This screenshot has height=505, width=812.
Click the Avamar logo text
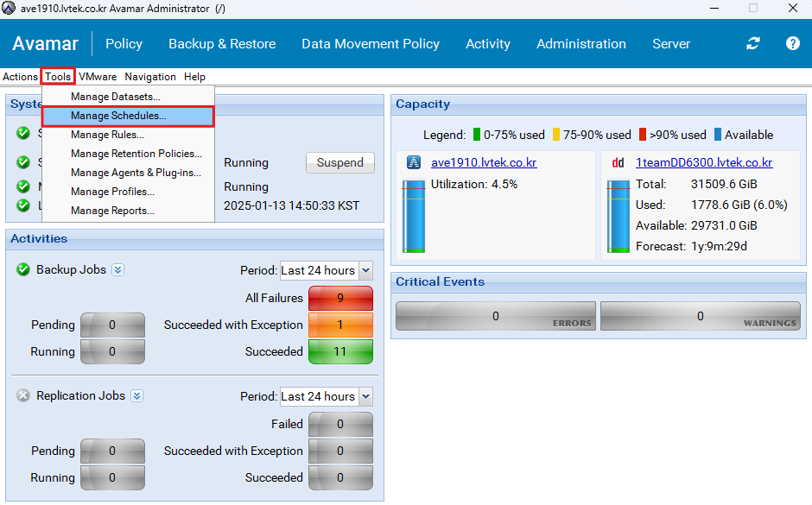tap(46, 44)
